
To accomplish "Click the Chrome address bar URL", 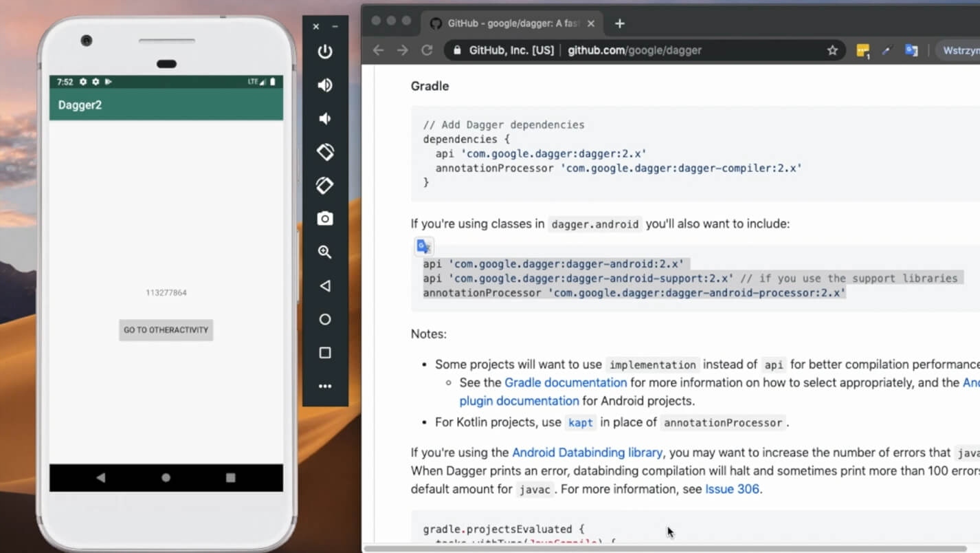I will 634,50.
